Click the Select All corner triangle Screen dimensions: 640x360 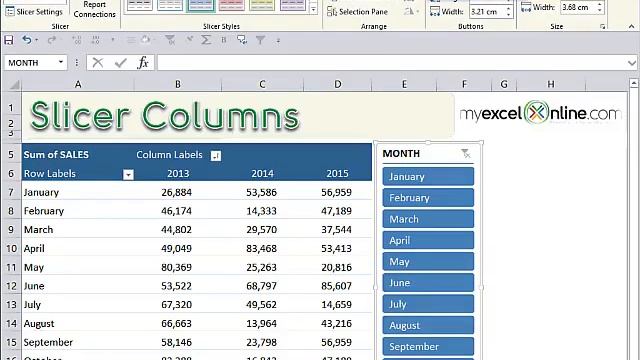tap(14, 84)
